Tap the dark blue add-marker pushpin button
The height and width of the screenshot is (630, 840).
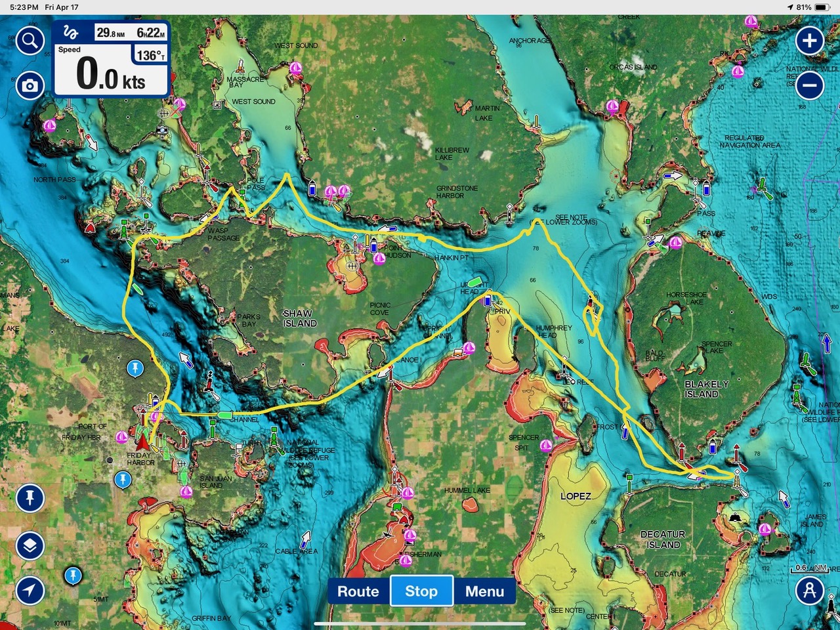tap(30, 498)
